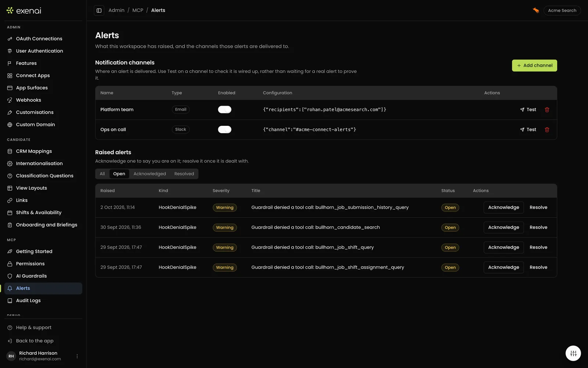The width and height of the screenshot is (588, 368).
Task: Go to Admin breadcrumb
Action: point(116,10)
